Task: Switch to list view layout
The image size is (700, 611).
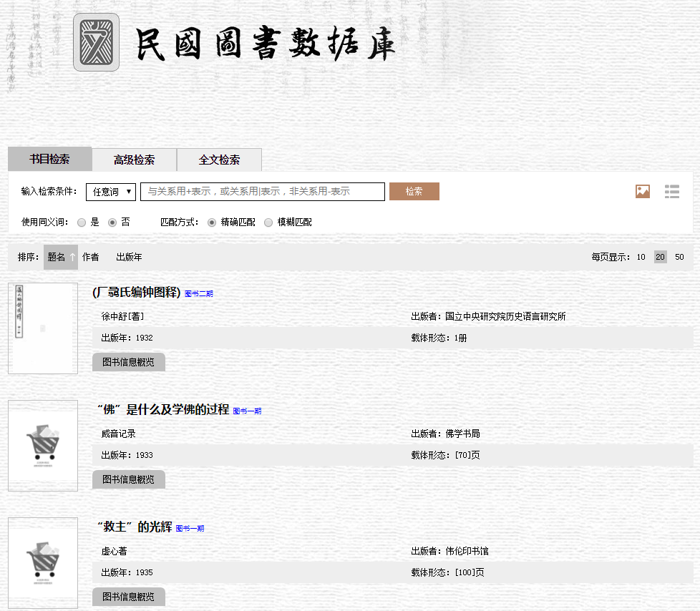Action: point(671,191)
